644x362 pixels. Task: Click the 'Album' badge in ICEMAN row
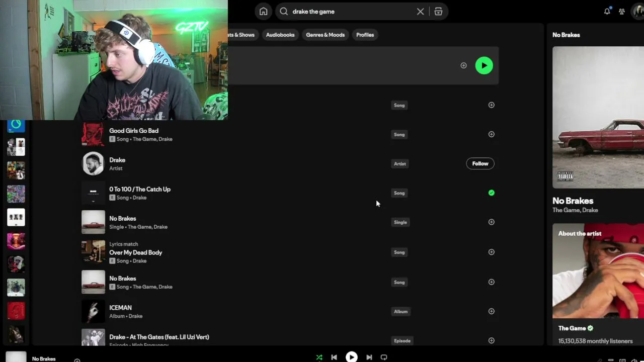[x=401, y=311]
